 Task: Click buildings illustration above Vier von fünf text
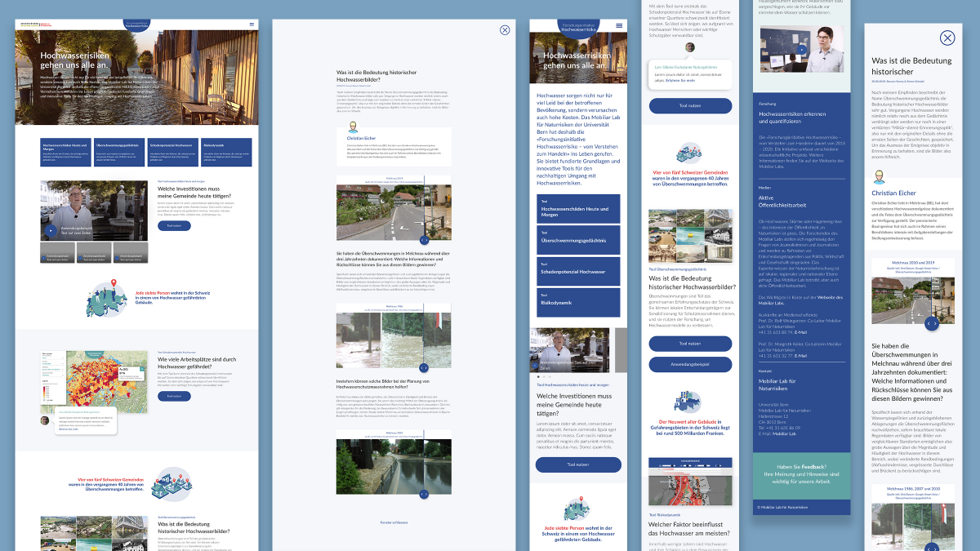[690, 151]
